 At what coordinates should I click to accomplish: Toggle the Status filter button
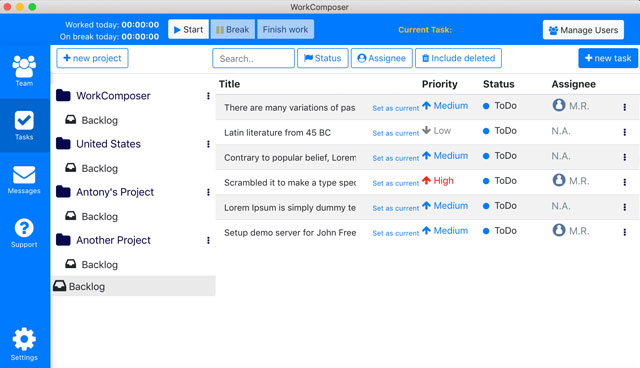click(x=322, y=58)
